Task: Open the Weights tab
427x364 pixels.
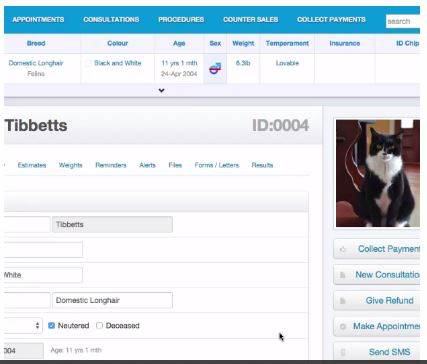Action: 70,165
